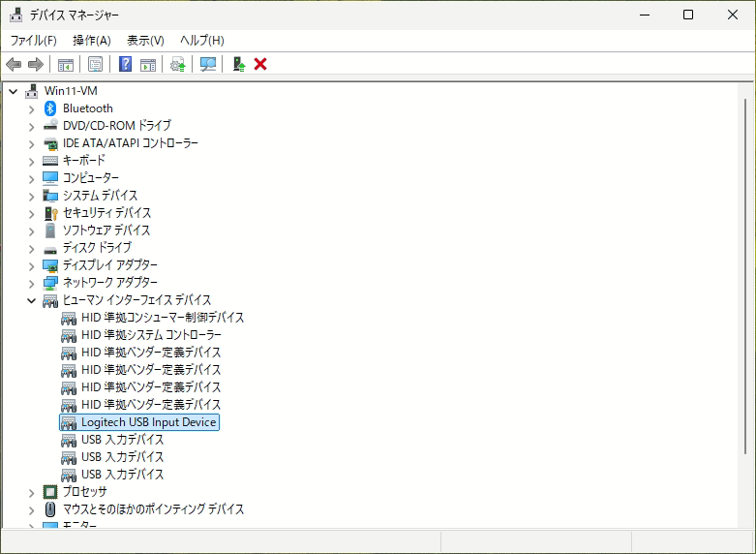Minimize the Device Manager window
The image size is (756, 554).
click(645, 15)
